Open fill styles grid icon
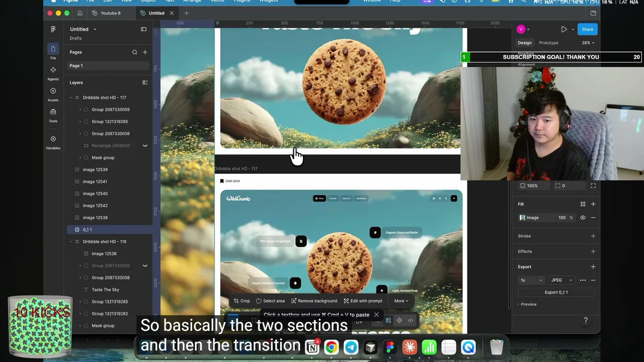644x362 pixels. (583, 204)
